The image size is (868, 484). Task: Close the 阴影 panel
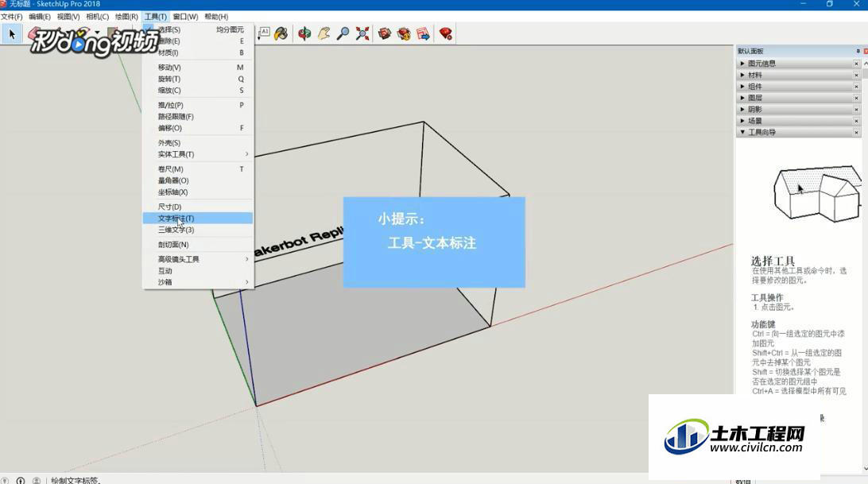click(x=856, y=110)
